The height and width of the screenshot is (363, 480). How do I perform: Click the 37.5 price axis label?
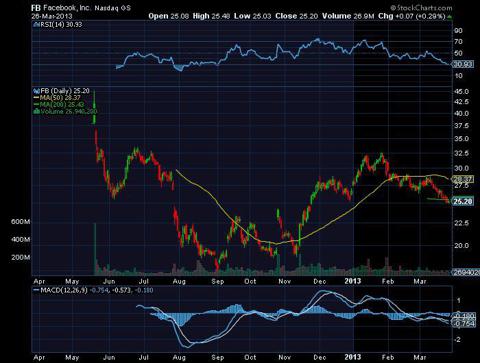(461, 126)
